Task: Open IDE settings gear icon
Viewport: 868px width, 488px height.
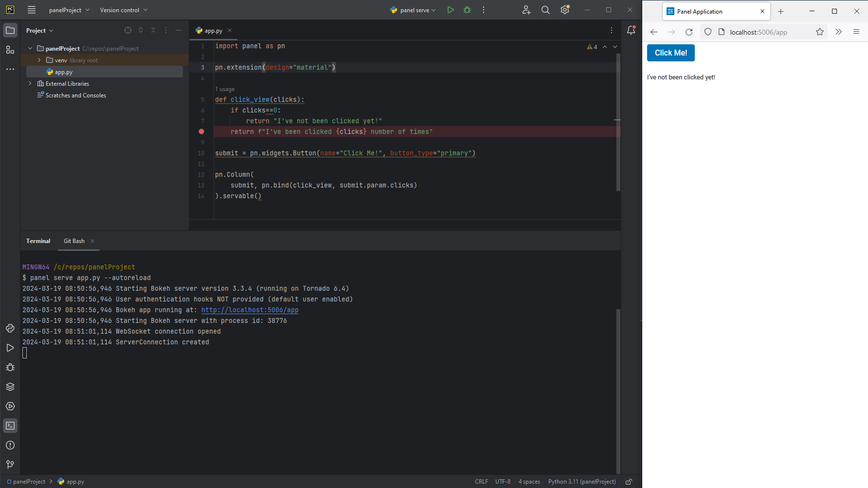Action: pyautogui.click(x=565, y=10)
